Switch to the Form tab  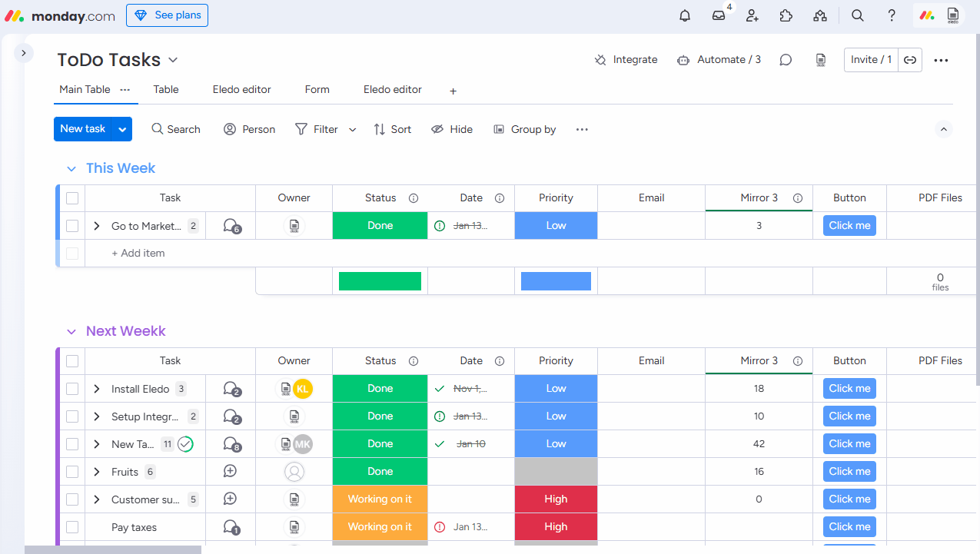click(317, 90)
